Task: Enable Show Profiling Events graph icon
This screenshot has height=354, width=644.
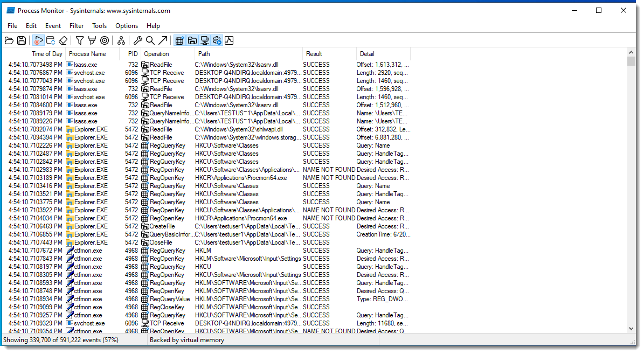Action: point(229,40)
